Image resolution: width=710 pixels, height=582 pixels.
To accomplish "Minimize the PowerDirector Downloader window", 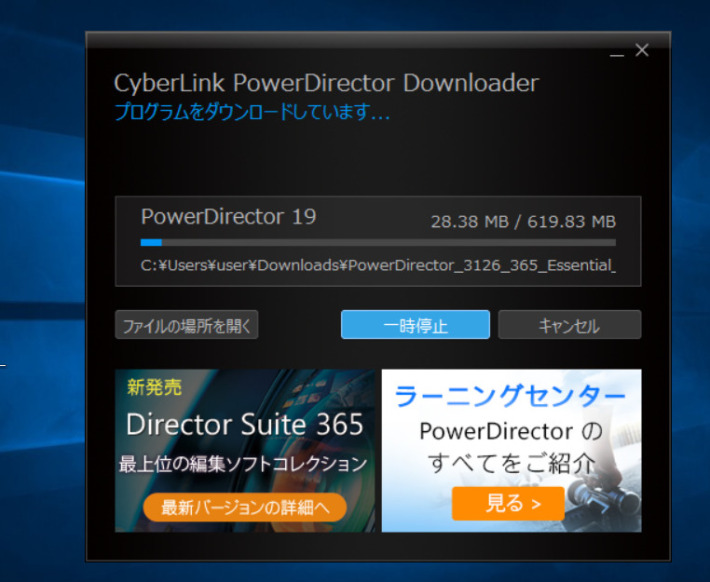I will [617, 51].
